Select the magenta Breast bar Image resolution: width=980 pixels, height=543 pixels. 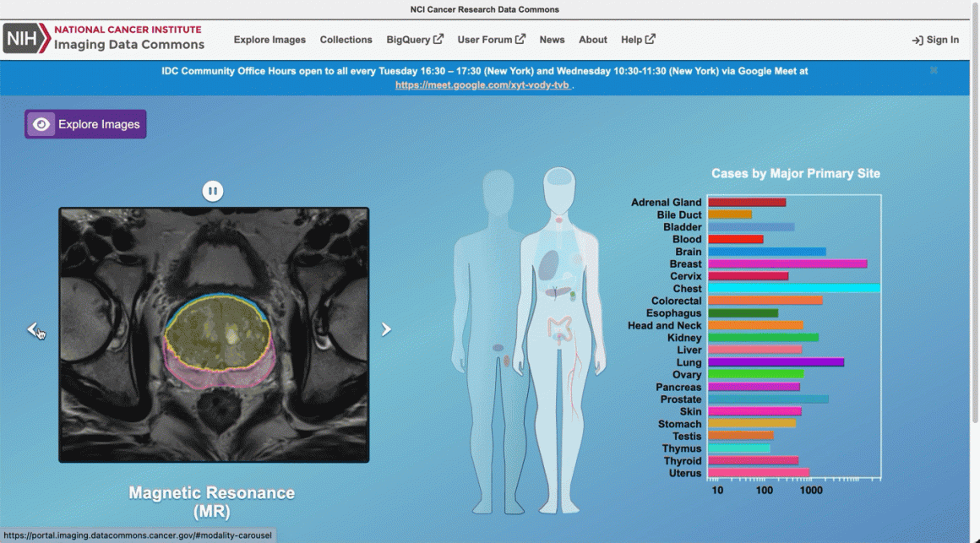coord(787,264)
